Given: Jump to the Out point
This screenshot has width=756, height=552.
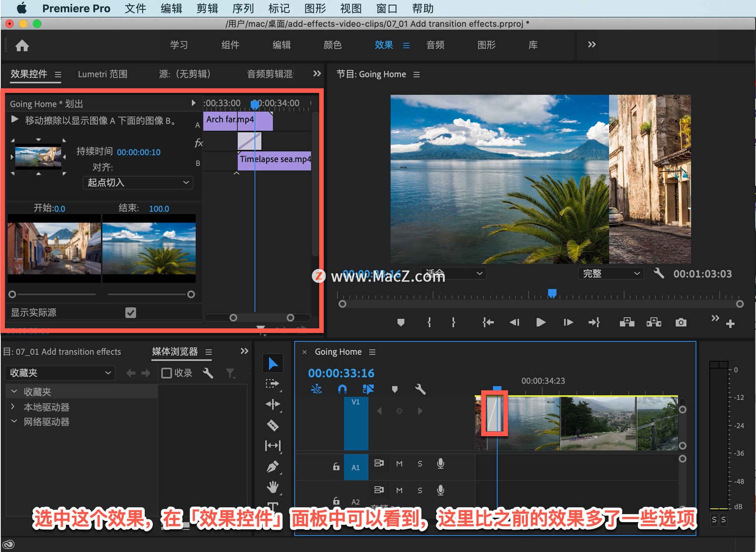Looking at the screenshot, I should tap(594, 322).
